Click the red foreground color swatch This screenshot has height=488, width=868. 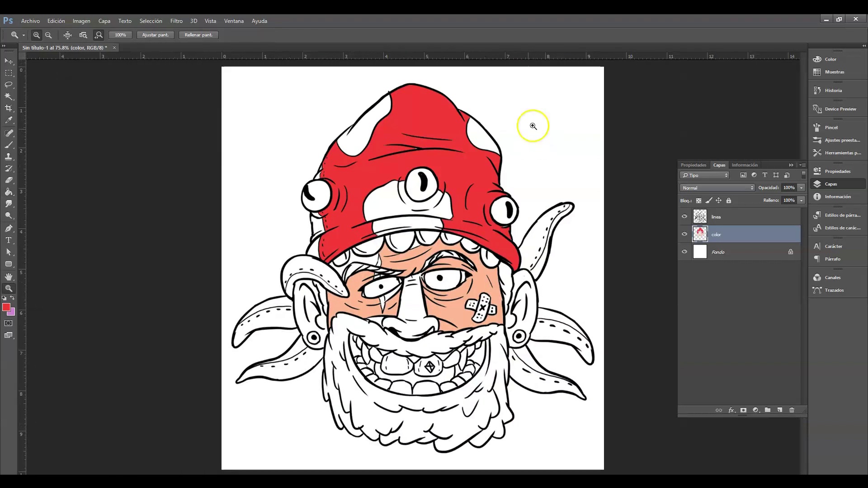(x=6, y=307)
